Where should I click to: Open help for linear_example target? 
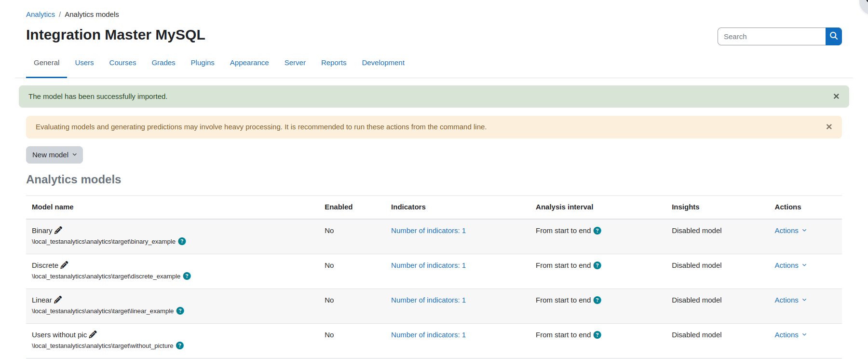click(x=180, y=311)
